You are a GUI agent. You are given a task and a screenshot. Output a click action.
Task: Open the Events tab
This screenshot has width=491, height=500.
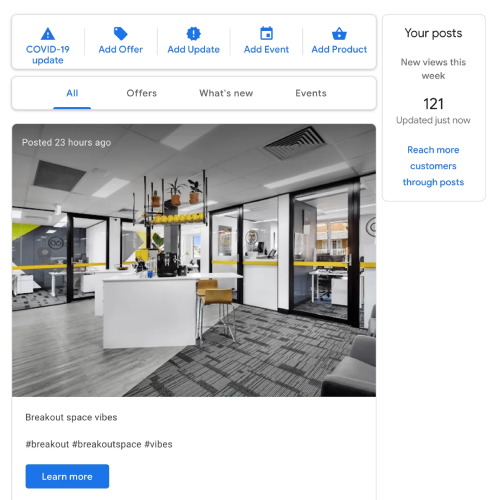point(311,93)
